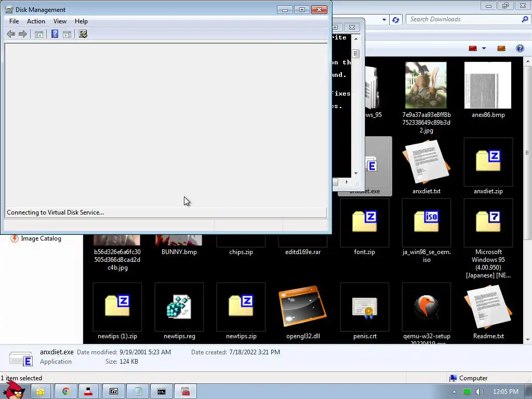The height and width of the screenshot is (399, 532).
Task: Open the notepad taskbar button
Action: pyautogui.click(x=138, y=392)
